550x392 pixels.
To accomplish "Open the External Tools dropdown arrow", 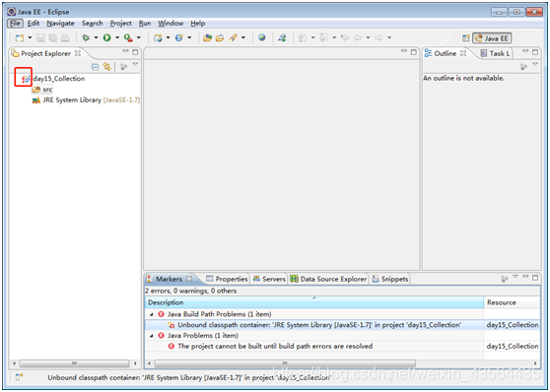I will [x=139, y=37].
